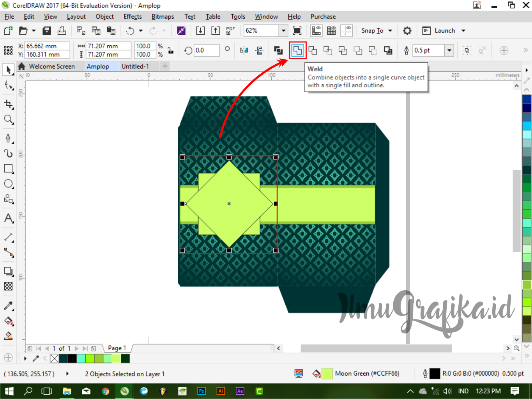Viewport: 532px width, 399px height.
Task: Open the document palette flyout arrow
Action: pos(25,358)
